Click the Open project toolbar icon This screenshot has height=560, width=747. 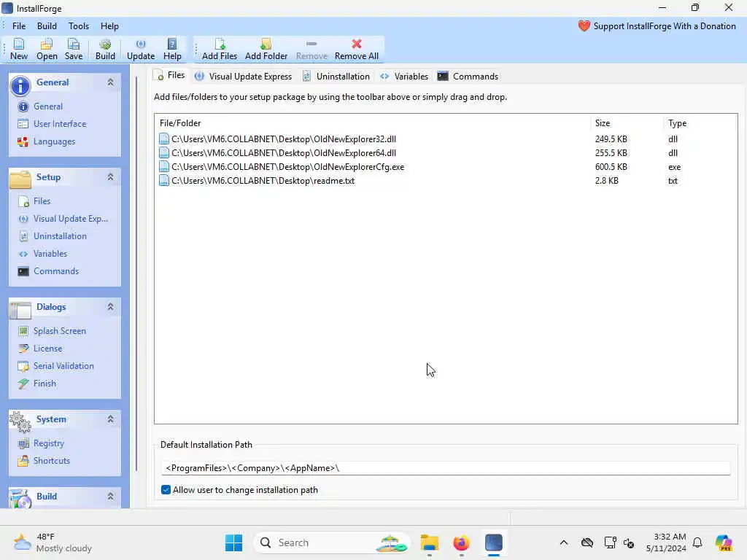click(x=47, y=50)
